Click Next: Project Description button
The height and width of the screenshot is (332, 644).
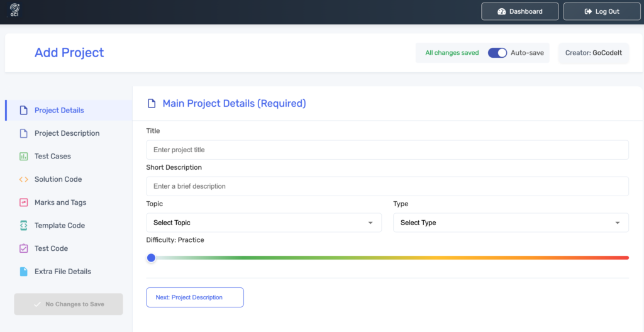tap(195, 297)
